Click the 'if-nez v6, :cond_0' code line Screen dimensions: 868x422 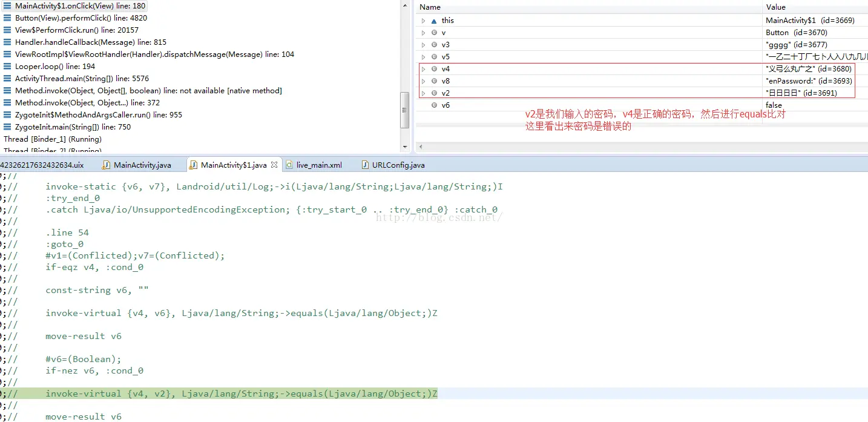coord(94,371)
